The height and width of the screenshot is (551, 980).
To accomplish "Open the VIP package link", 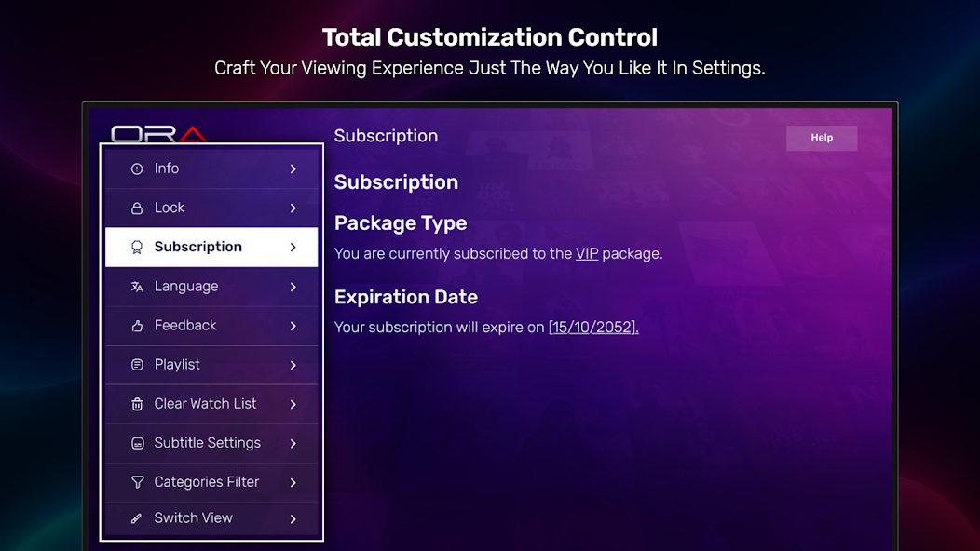I will pyautogui.click(x=586, y=253).
